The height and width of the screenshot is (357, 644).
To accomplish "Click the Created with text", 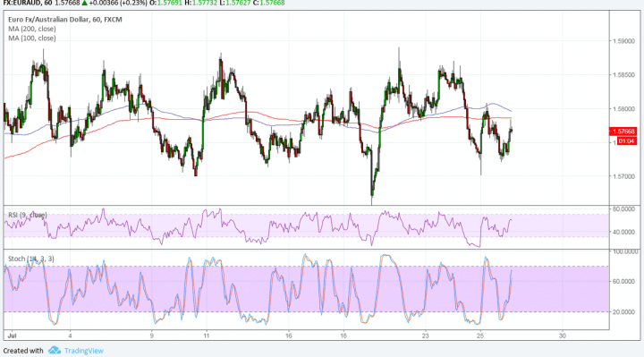I will [23, 351].
